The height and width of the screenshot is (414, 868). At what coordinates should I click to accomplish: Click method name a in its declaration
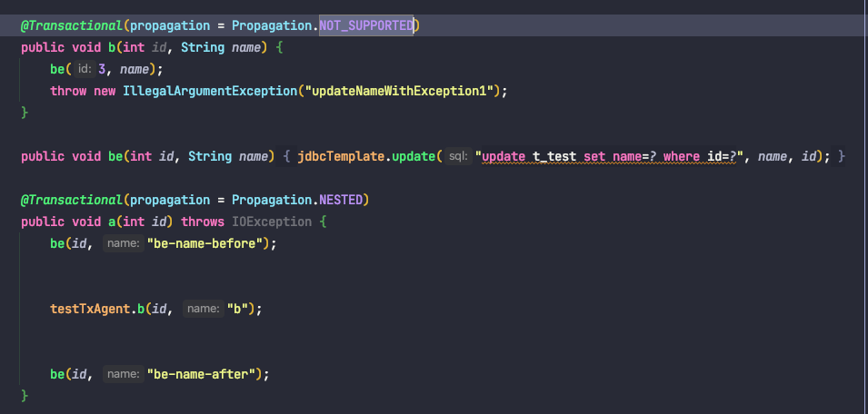point(111,222)
